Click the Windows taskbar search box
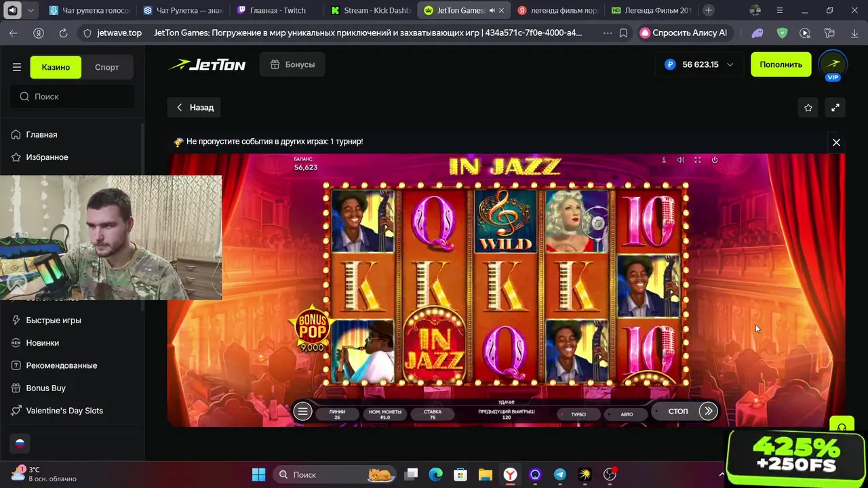Viewport: 868px width, 488px height. tap(334, 474)
